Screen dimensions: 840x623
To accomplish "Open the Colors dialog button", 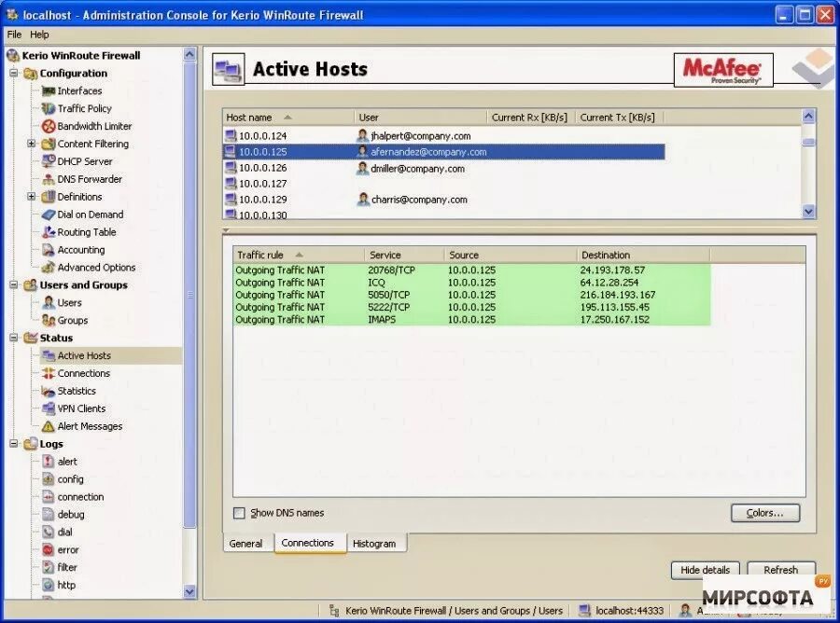I will click(x=765, y=513).
